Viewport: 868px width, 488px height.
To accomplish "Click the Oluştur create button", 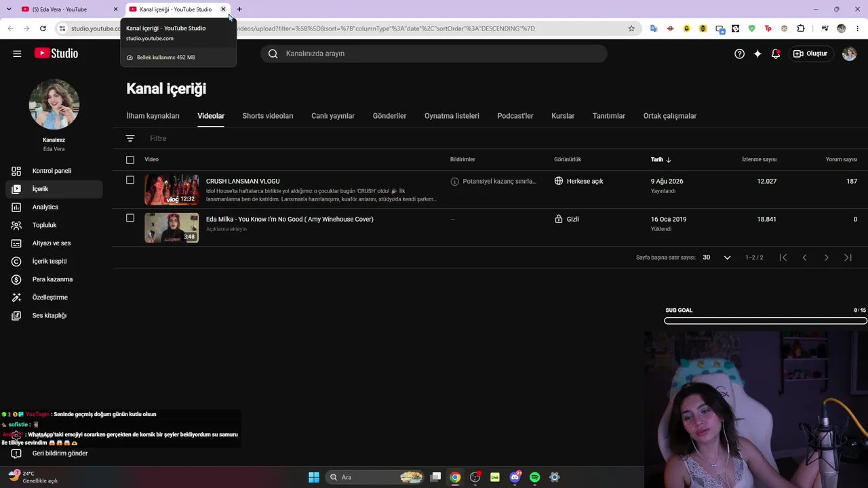I will point(810,54).
